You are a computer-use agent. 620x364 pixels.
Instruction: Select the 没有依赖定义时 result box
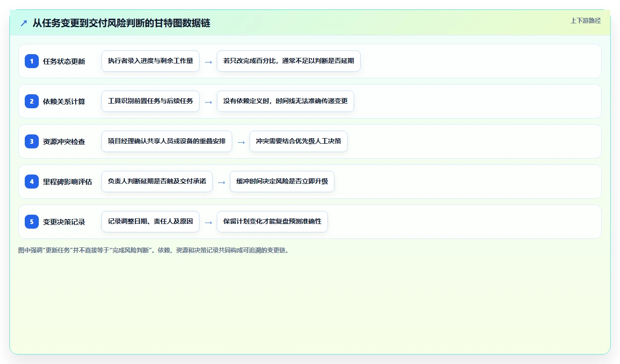coord(285,101)
